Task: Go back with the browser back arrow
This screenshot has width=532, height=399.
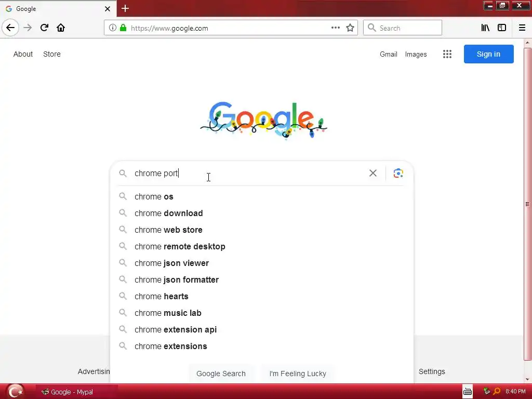Action: [10, 28]
